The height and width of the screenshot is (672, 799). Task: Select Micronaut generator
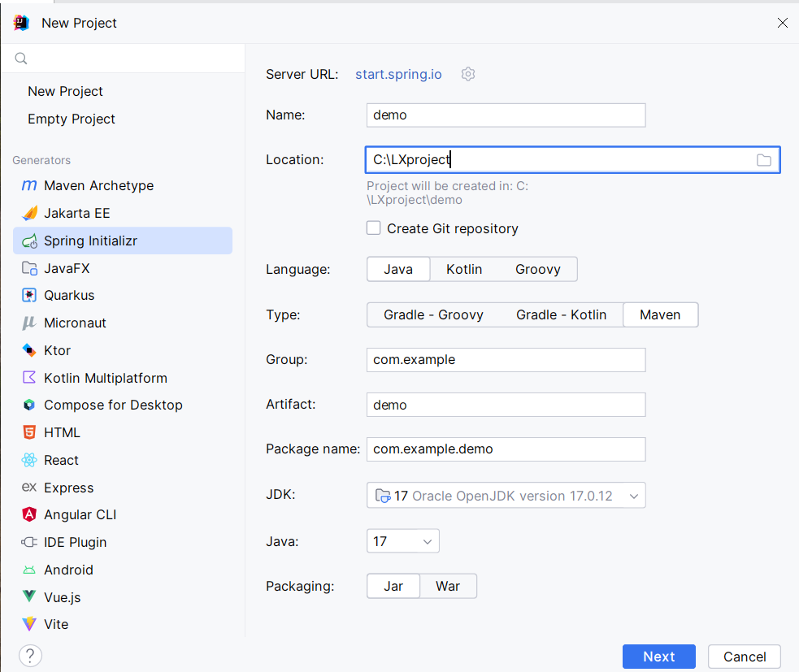(x=123, y=323)
